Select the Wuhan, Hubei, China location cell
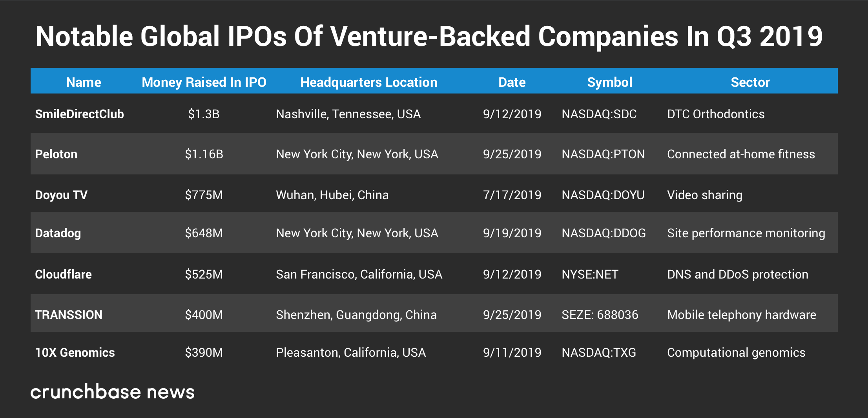This screenshot has width=868, height=418. coord(332,195)
